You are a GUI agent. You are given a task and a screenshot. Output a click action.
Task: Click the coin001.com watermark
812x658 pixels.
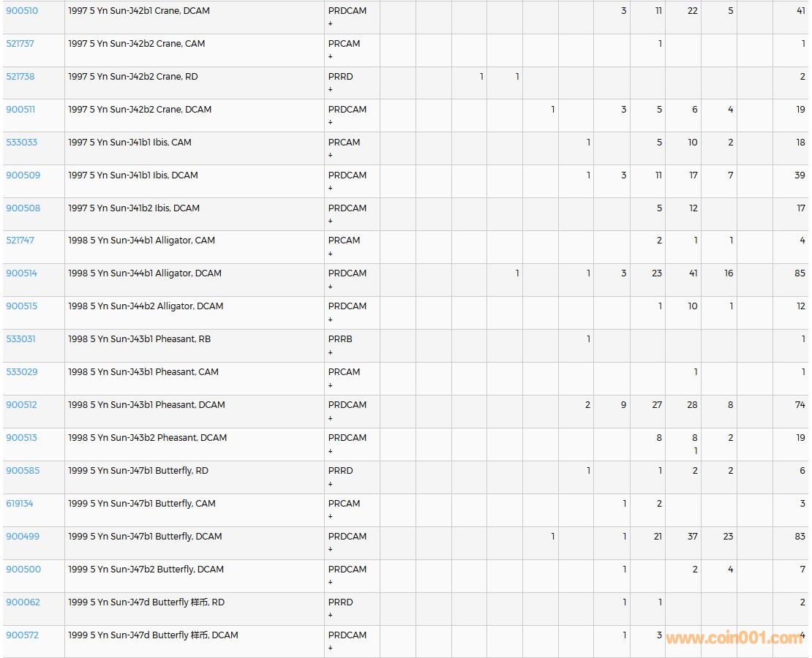coord(734,638)
